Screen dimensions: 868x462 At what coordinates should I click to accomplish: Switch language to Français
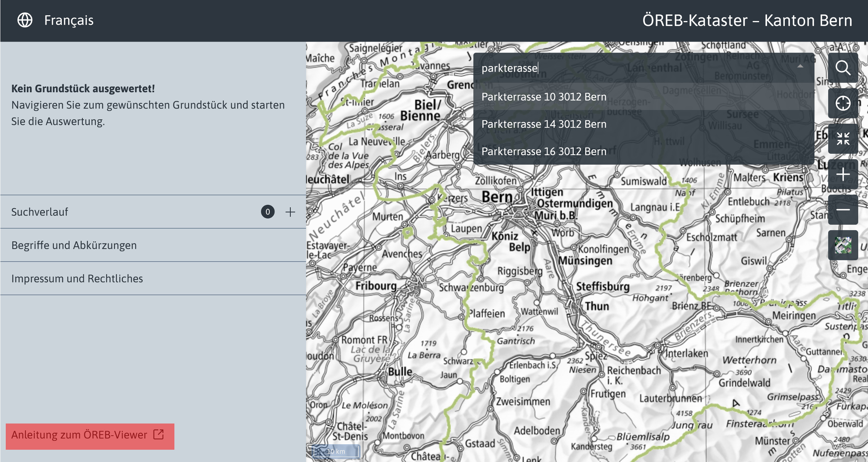pyautogui.click(x=69, y=20)
